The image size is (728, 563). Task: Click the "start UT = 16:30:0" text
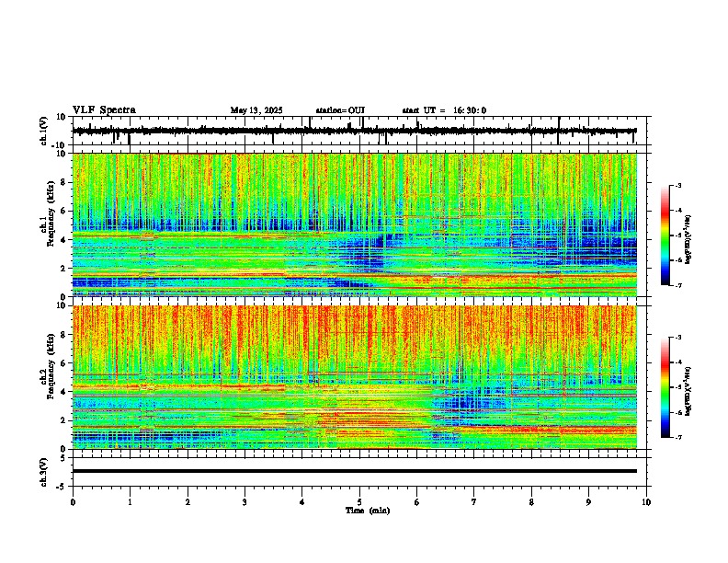444,110
